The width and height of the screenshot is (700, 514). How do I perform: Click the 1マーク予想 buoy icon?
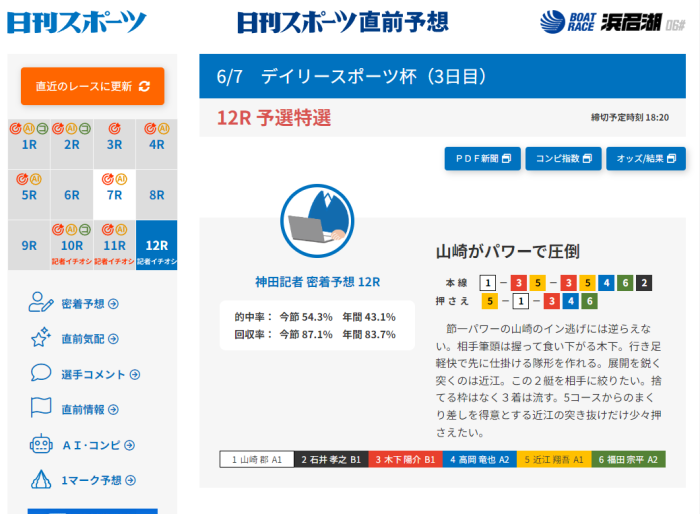(x=41, y=479)
